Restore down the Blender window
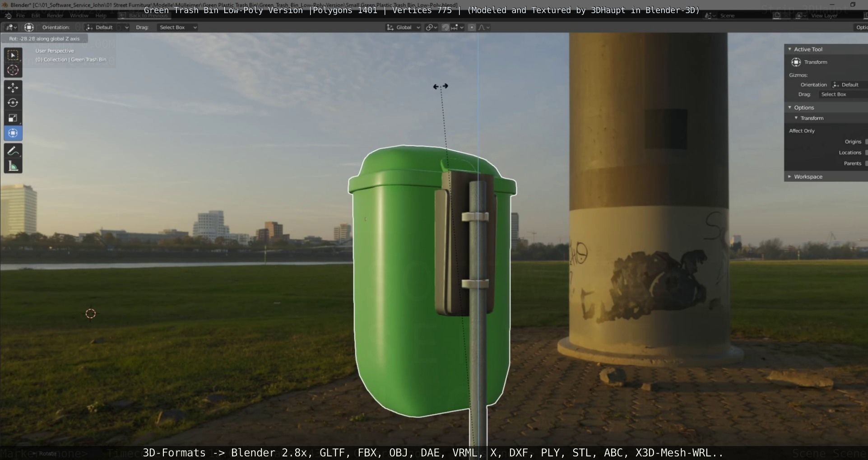The width and height of the screenshot is (868, 460). (853, 5)
